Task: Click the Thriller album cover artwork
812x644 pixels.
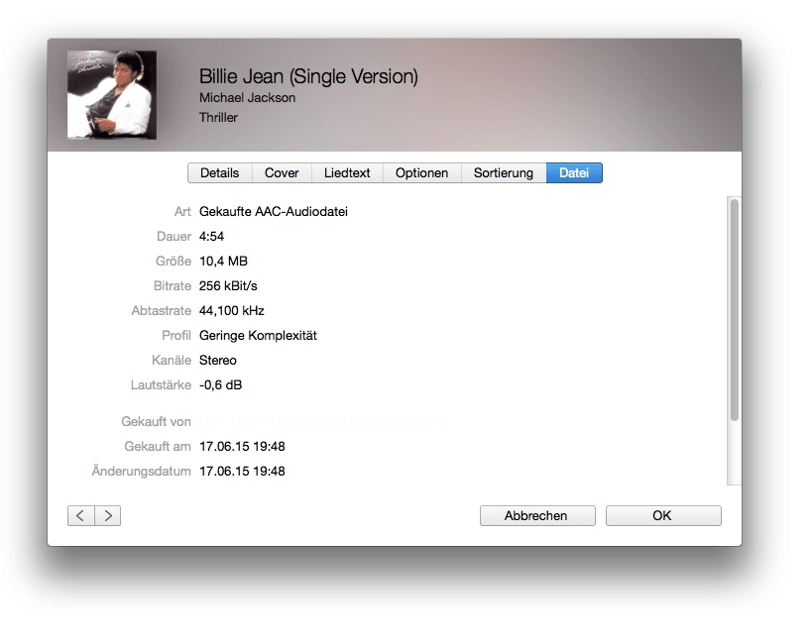Action: coord(112,95)
